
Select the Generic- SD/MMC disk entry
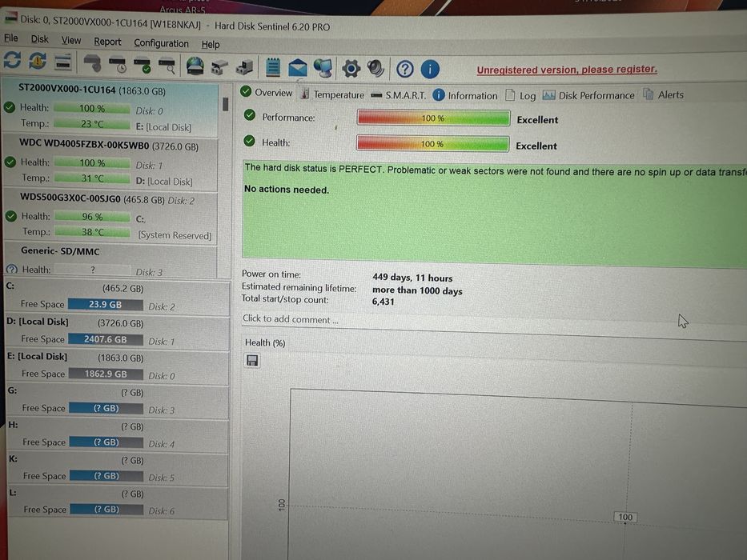110,261
